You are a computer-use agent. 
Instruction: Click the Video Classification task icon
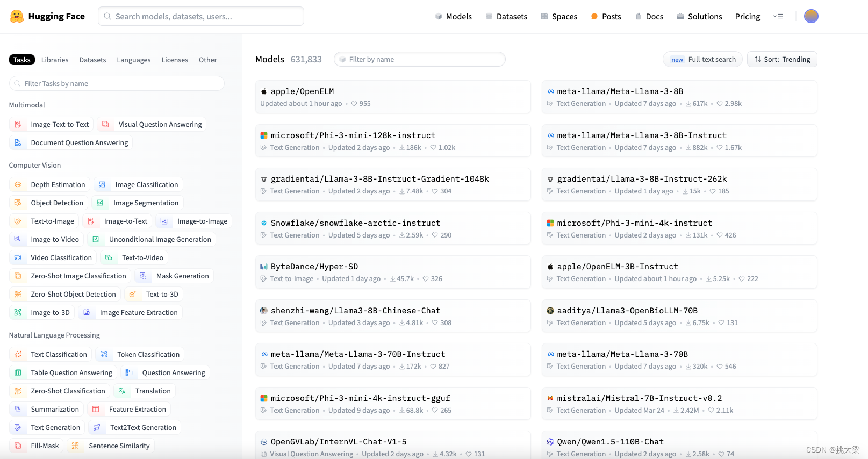(x=18, y=257)
